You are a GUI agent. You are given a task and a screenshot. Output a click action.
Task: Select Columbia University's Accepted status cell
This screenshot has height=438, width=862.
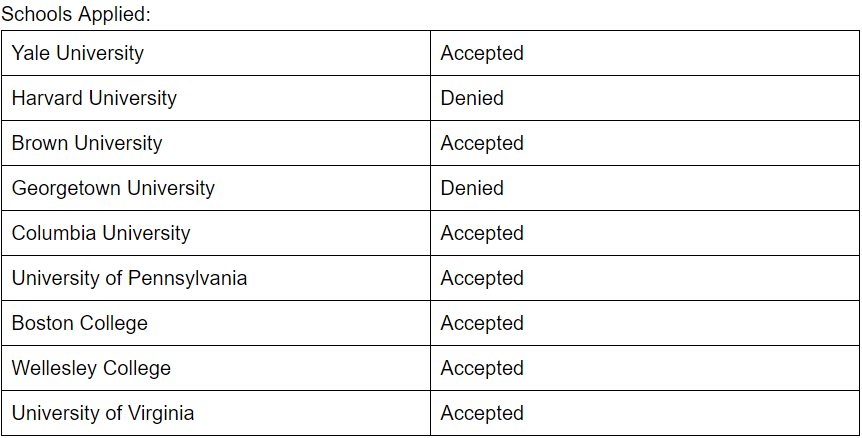[482, 233]
